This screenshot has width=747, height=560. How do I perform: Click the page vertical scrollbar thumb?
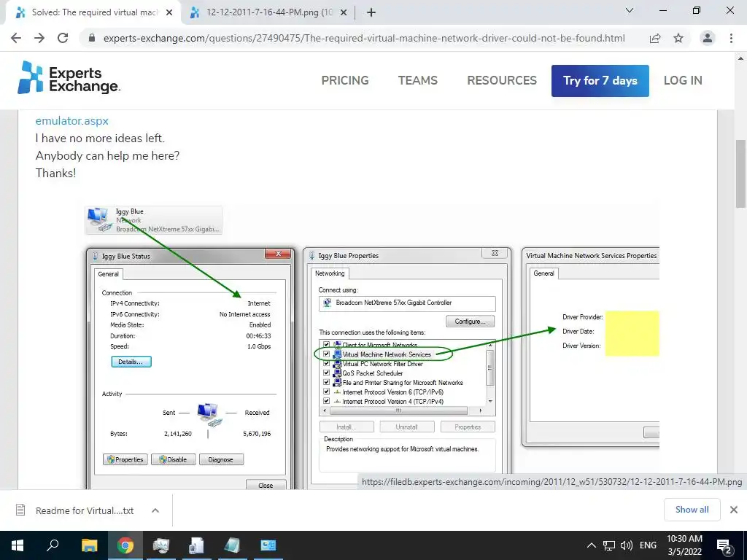740,174
